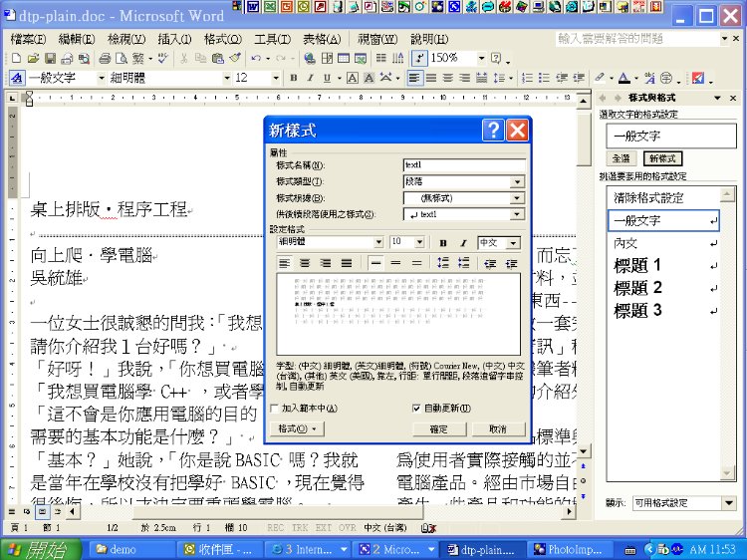Click the Highlight pen color in formatting toolbar
The width and height of the screenshot is (747, 560).
point(600,78)
